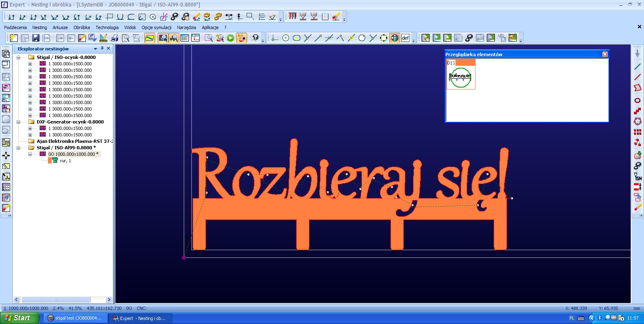Viewport: 644px width, 324px height.
Task: Click the 'Expert - Nesting i ob...' taskbar button
Action: click(141, 318)
